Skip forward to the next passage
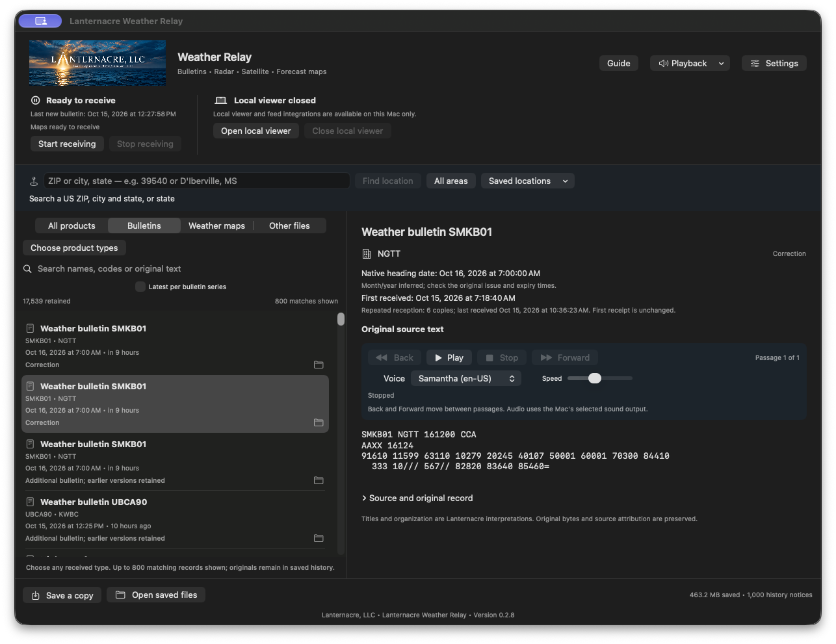The height and width of the screenshot is (644, 836). click(x=565, y=357)
